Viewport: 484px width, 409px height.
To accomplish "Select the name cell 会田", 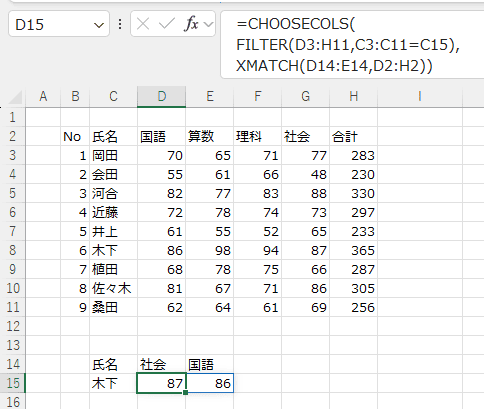I will click(x=113, y=174).
